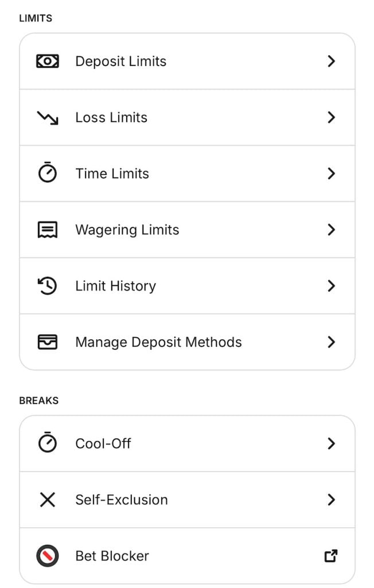Expand the Time Limits chevron arrow
374x588 pixels.
coord(331,173)
